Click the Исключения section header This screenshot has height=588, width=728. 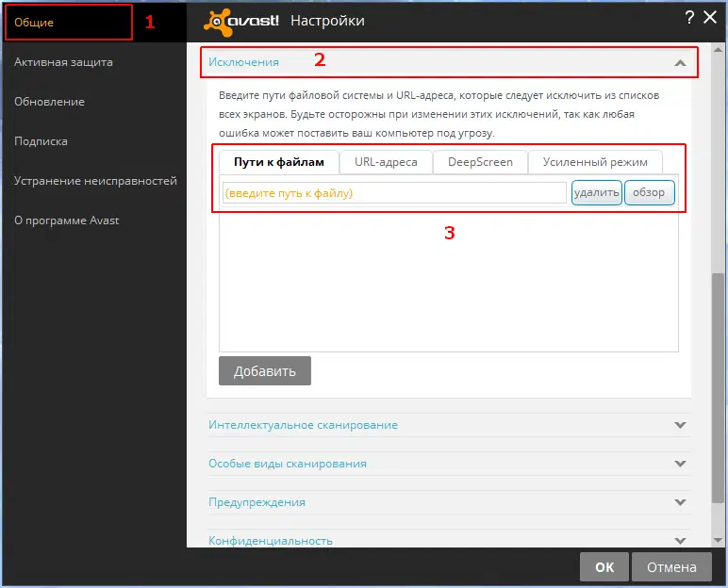tap(449, 62)
